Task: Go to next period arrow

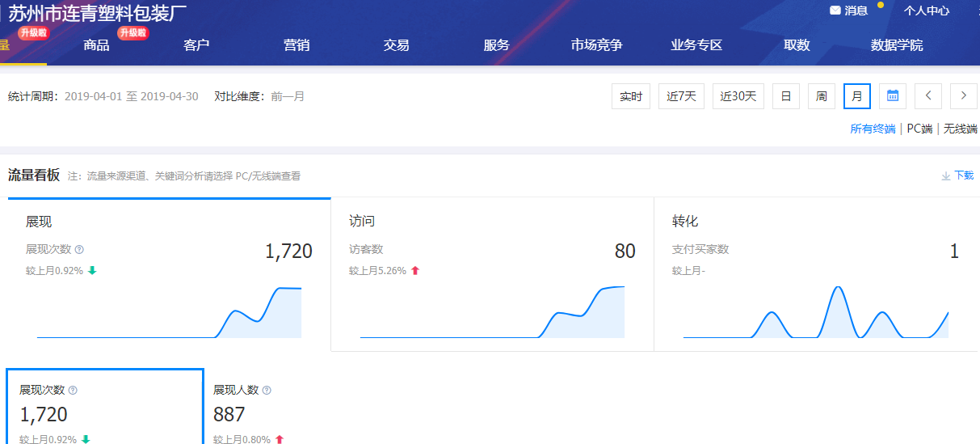Action: pyautogui.click(x=964, y=96)
